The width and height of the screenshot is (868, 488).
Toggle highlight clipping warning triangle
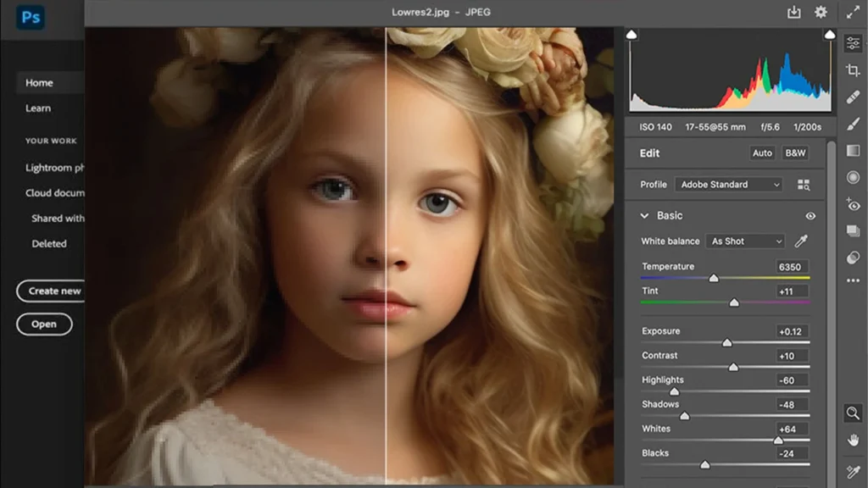[x=829, y=35]
